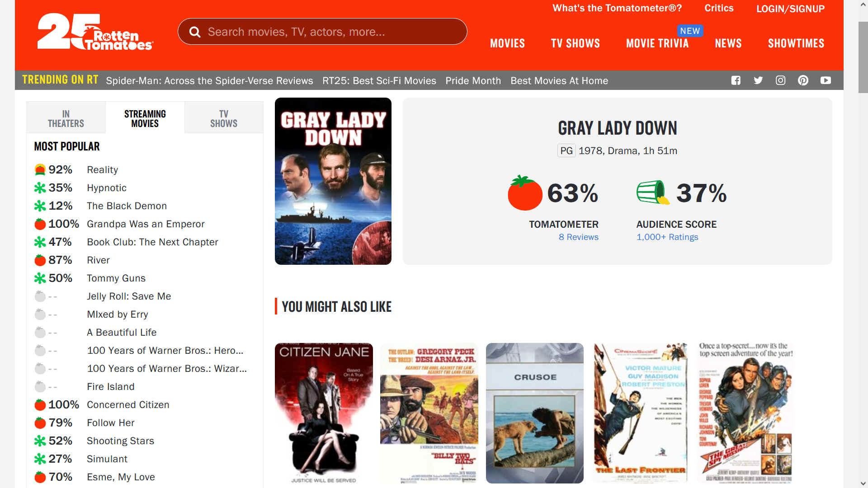Open the 1,000+ Ratings link
This screenshot has height=488, width=868.
667,237
